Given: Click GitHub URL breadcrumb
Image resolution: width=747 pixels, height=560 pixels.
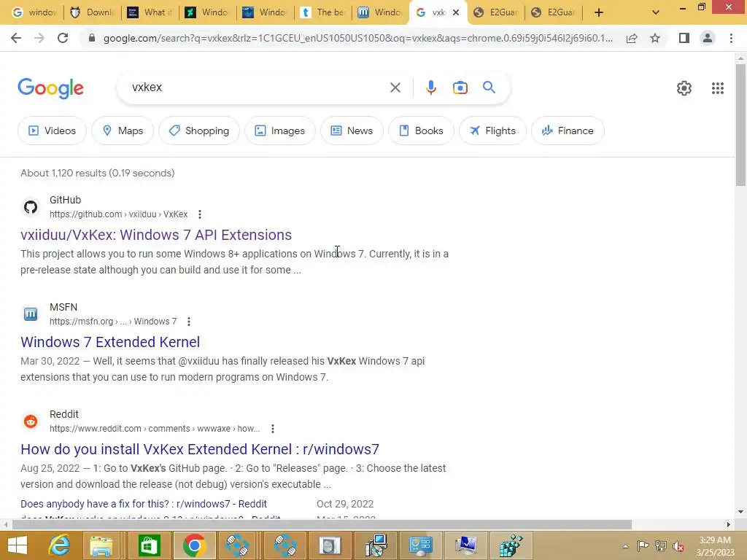Looking at the screenshot, I should [x=119, y=214].
